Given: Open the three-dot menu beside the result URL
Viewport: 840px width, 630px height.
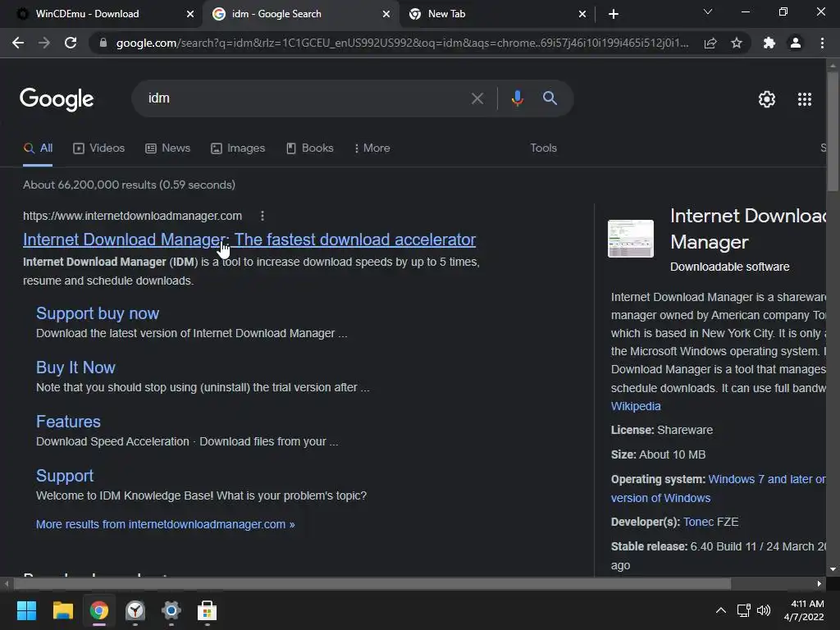Looking at the screenshot, I should point(262,216).
